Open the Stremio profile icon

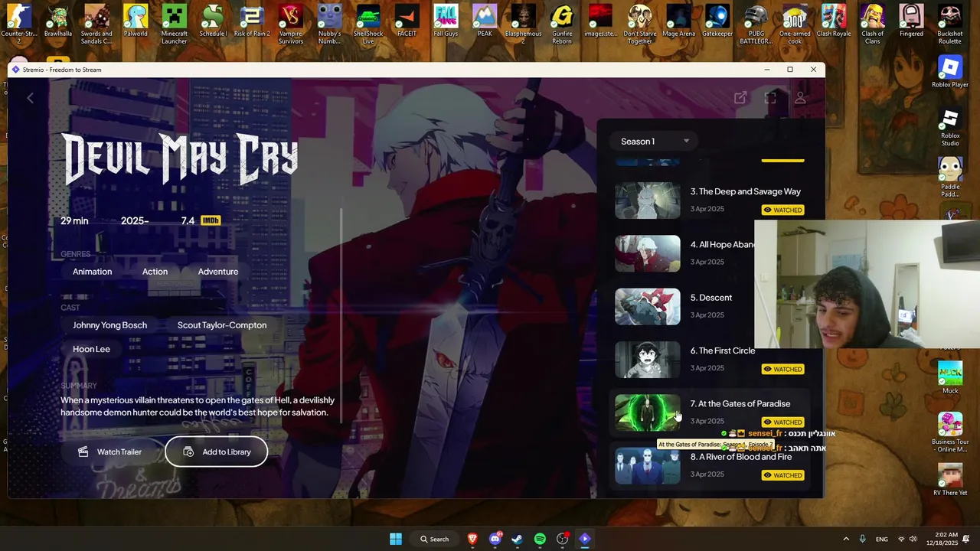pos(800,98)
